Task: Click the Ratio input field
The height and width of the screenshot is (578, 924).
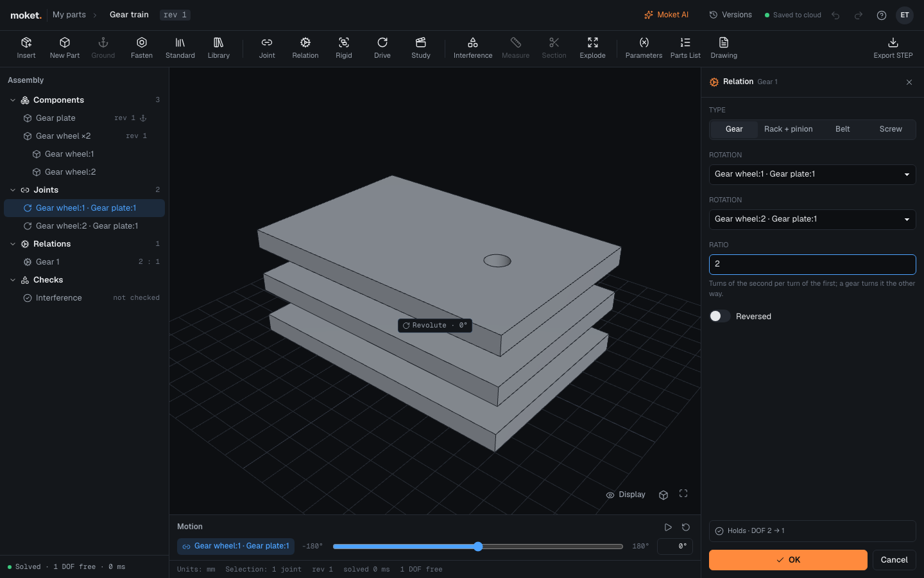Action: [812, 264]
